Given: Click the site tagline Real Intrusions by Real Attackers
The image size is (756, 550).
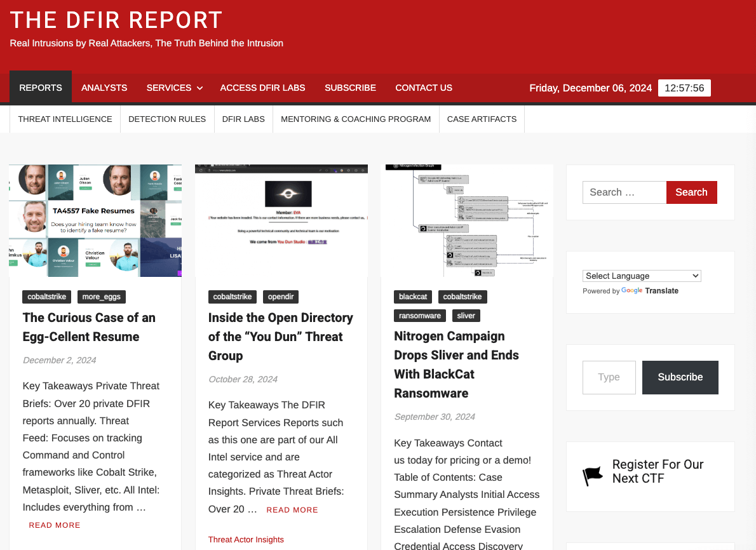Looking at the screenshot, I should 147,43.
